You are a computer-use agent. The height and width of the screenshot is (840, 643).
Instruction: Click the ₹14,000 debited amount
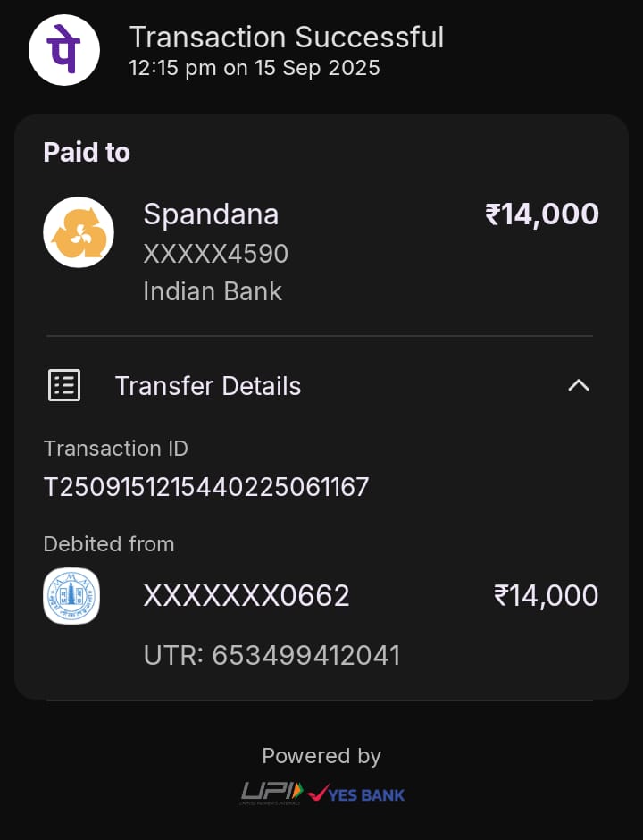[x=546, y=596]
